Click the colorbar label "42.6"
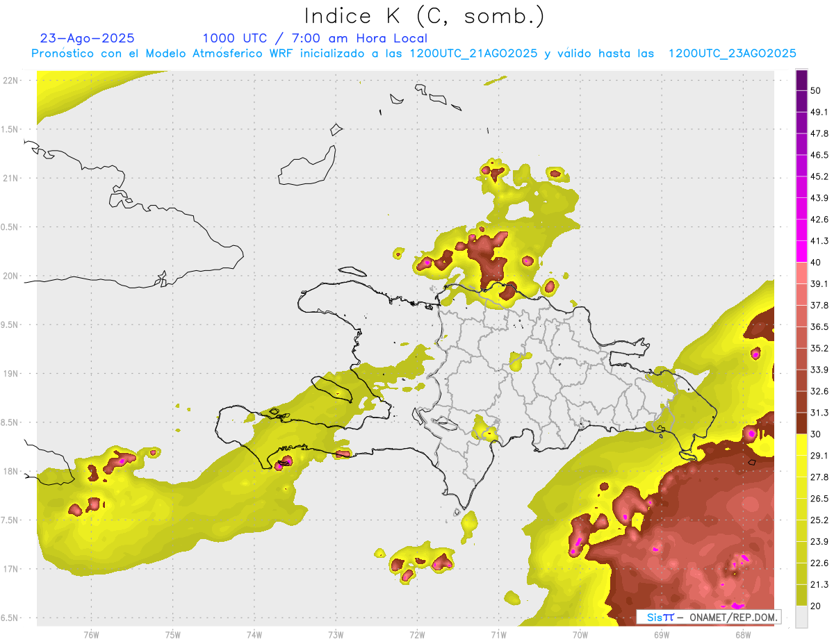 tap(819, 220)
